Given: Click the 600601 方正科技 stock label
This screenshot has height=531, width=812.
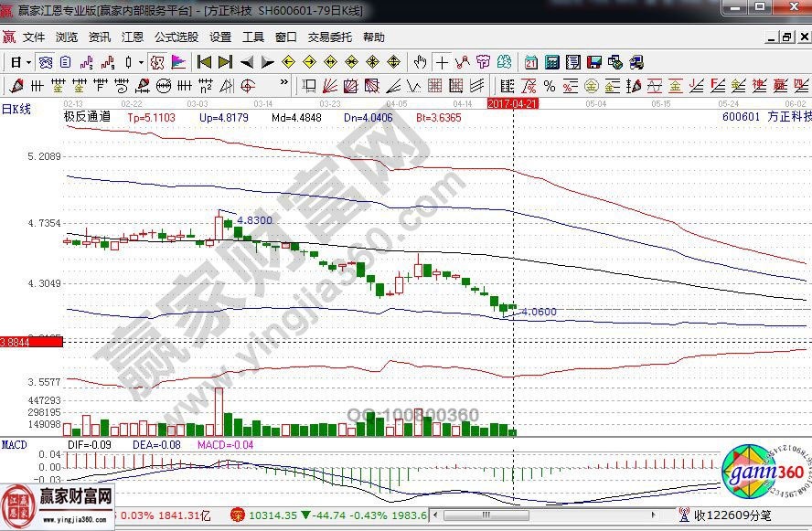Looking at the screenshot, I should pos(765,117).
